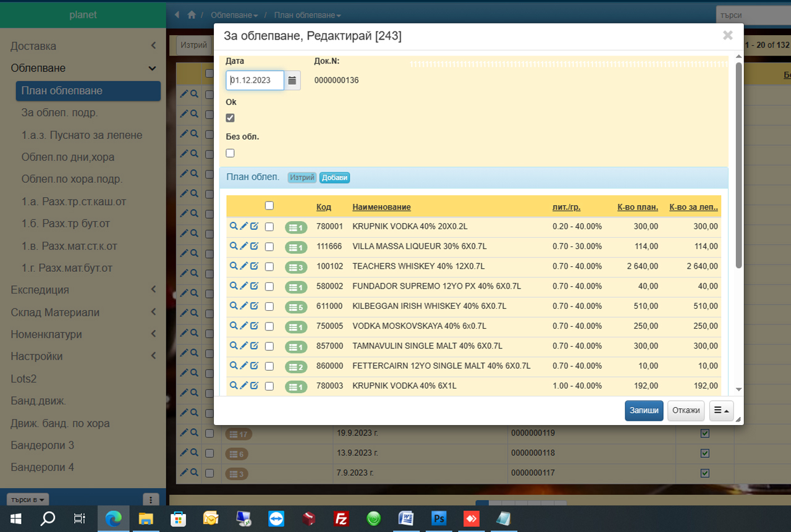The height and width of the screenshot is (532, 791).
Task: Click the dialog vertical scrollbar thumb
Action: tap(739, 165)
